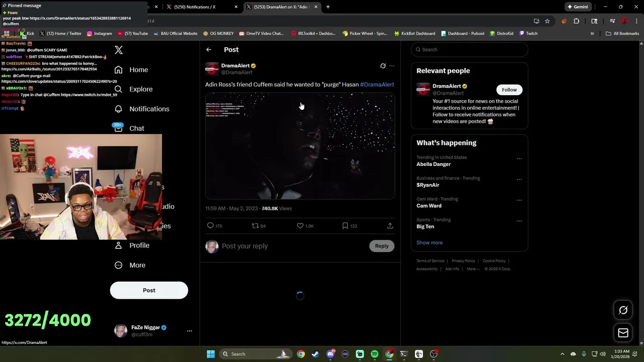
Task: Open a new browser tab
Action: coord(328,7)
